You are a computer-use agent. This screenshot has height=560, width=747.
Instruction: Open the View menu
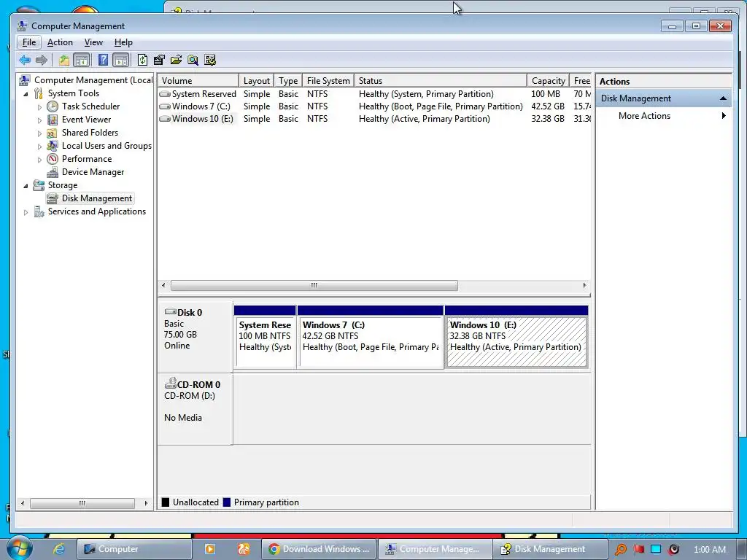pos(93,42)
